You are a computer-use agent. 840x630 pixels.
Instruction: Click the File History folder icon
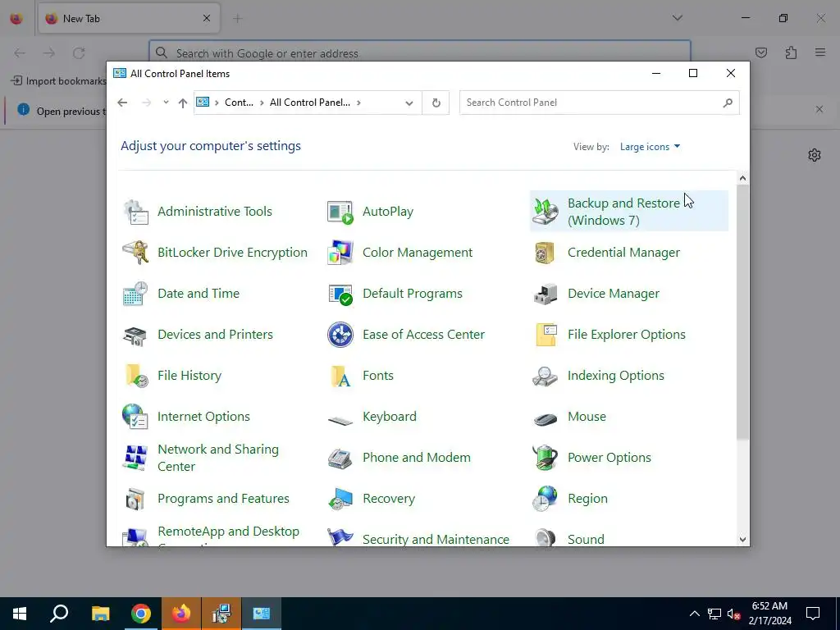click(x=135, y=376)
